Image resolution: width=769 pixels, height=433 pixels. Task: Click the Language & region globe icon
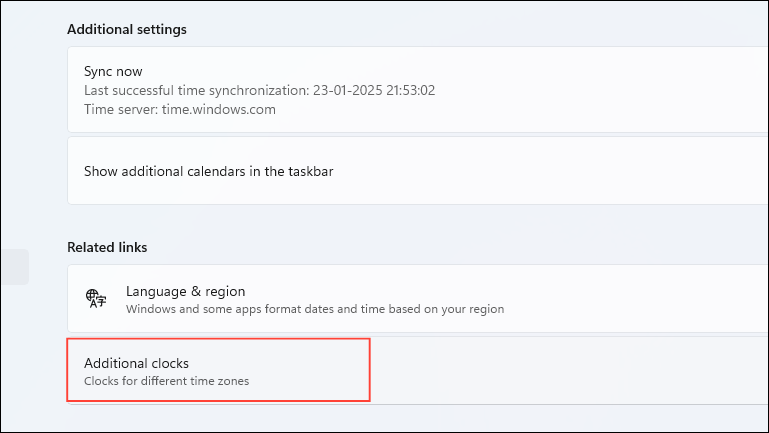coord(96,298)
